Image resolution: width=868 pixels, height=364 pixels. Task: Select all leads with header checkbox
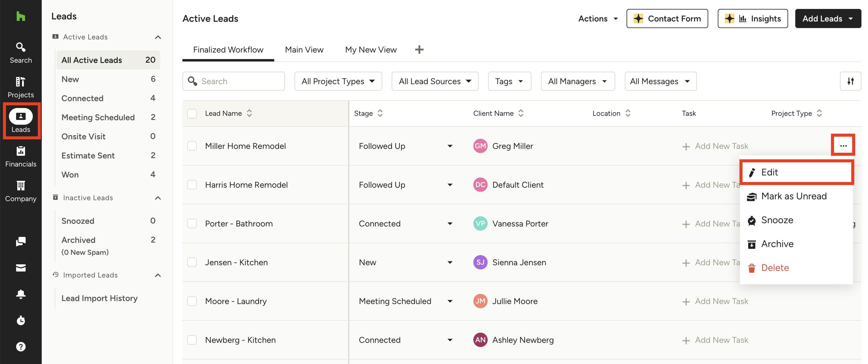[x=192, y=113]
